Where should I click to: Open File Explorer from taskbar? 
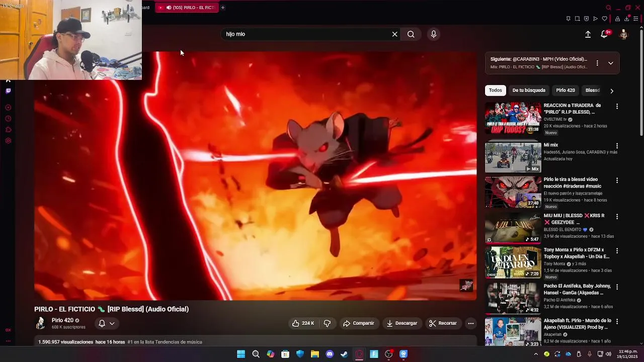315,354
